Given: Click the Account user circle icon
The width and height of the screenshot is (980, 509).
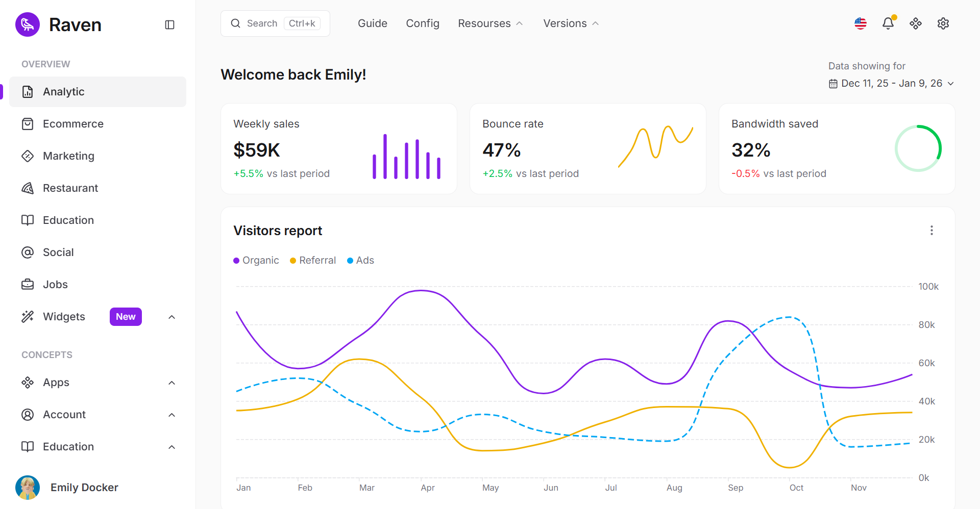Looking at the screenshot, I should (28, 415).
